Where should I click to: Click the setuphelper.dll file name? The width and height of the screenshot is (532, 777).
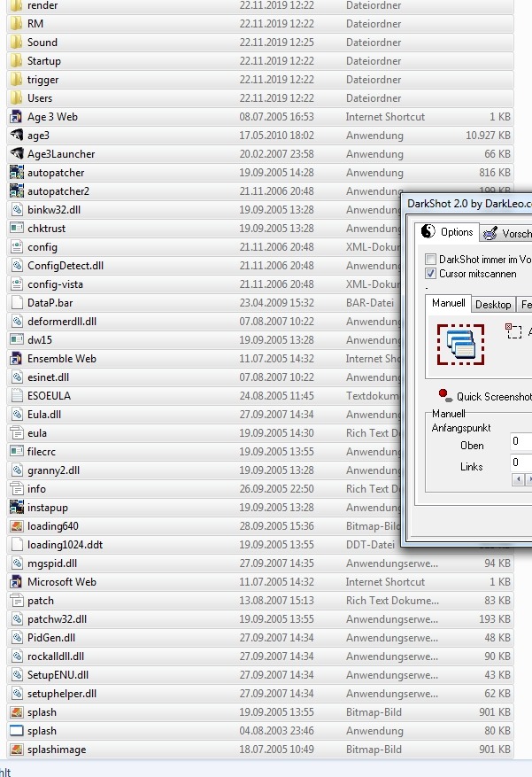pos(62,693)
